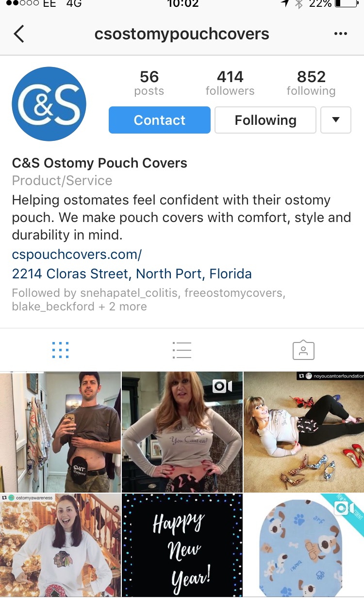Switch to grid view of posts

(60, 350)
